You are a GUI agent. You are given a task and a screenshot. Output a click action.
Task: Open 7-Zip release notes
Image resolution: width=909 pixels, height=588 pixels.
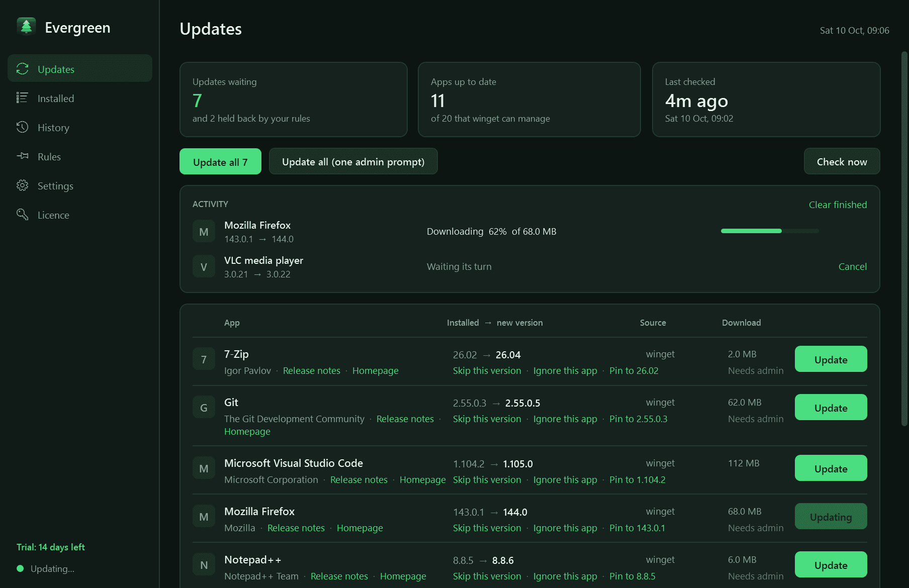[x=312, y=370]
